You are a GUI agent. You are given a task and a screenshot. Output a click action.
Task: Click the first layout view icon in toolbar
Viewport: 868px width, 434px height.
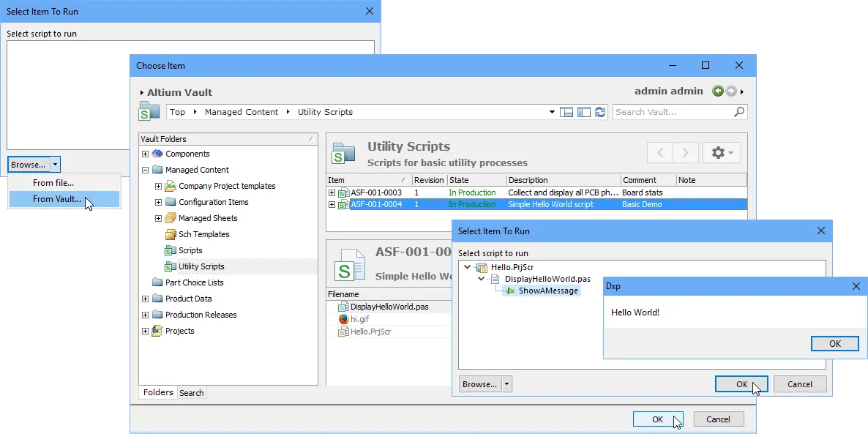(566, 112)
